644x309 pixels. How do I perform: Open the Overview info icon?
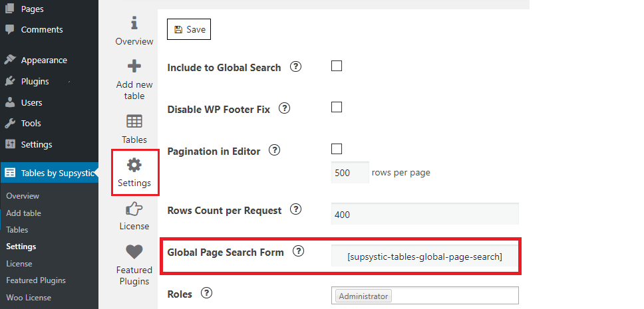tap(134, 23)
